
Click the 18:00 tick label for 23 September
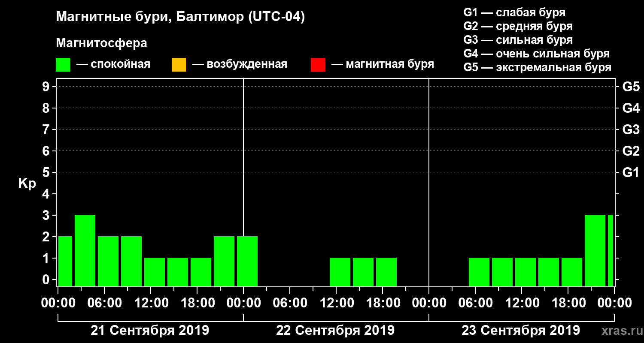[x=568, y=303]
